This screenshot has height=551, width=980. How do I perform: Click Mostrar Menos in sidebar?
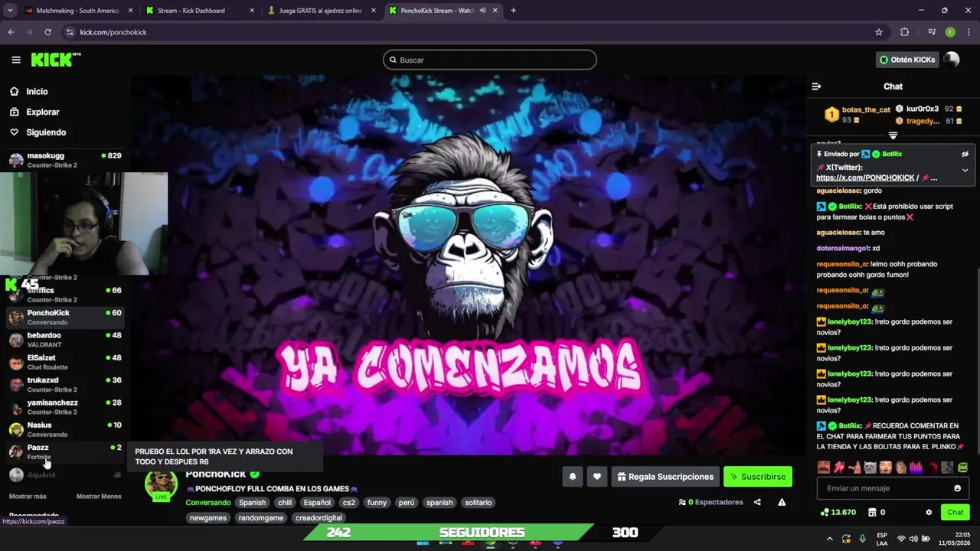(x=99, y=496)
